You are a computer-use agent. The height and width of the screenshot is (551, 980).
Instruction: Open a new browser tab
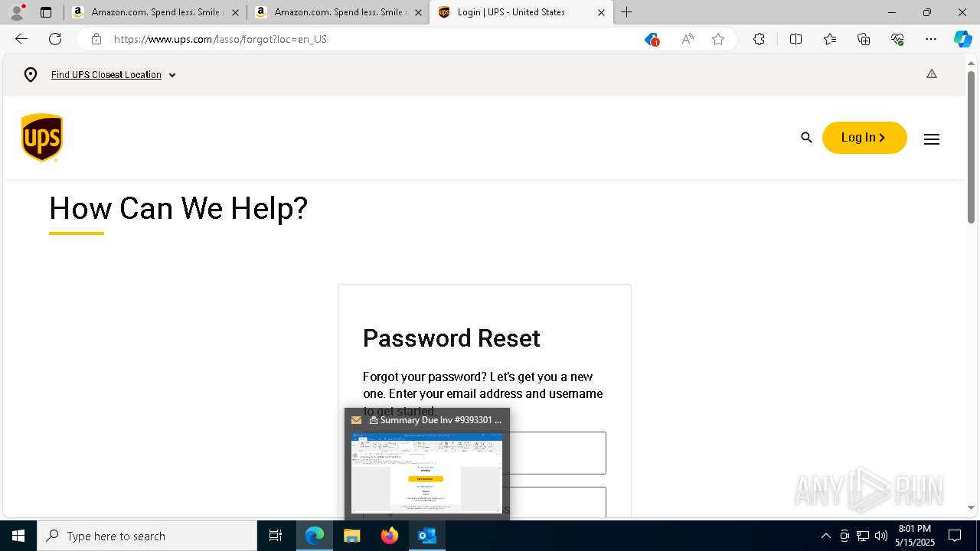coord(627,12)
